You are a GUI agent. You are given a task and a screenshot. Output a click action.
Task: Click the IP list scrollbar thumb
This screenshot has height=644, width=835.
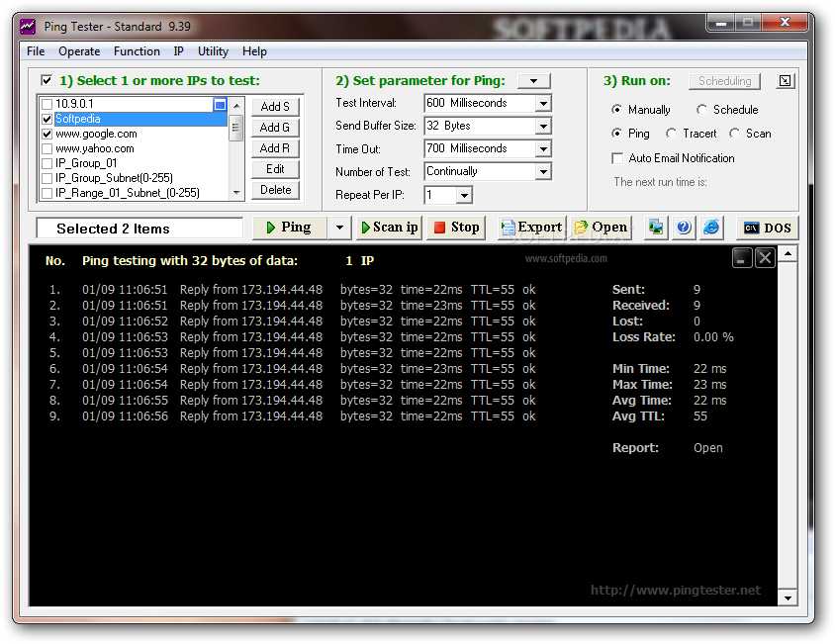tap(236, 128)
